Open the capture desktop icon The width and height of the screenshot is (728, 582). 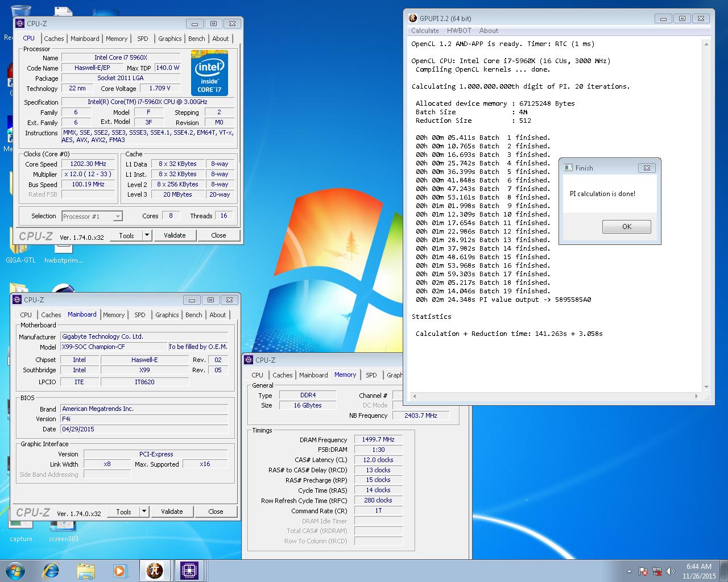20,530
